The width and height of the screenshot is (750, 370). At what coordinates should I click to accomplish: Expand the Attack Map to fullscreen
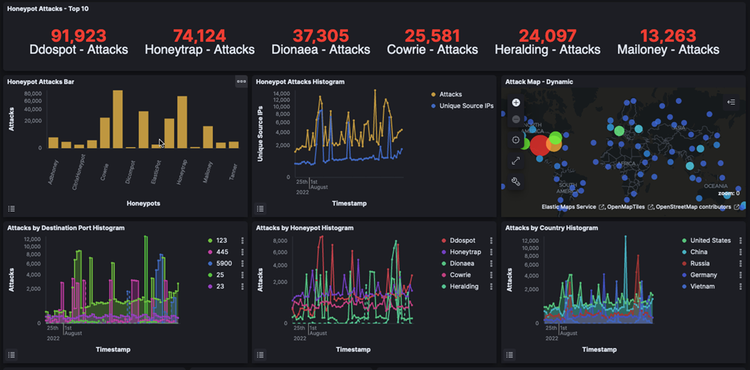tap(516, 161)
